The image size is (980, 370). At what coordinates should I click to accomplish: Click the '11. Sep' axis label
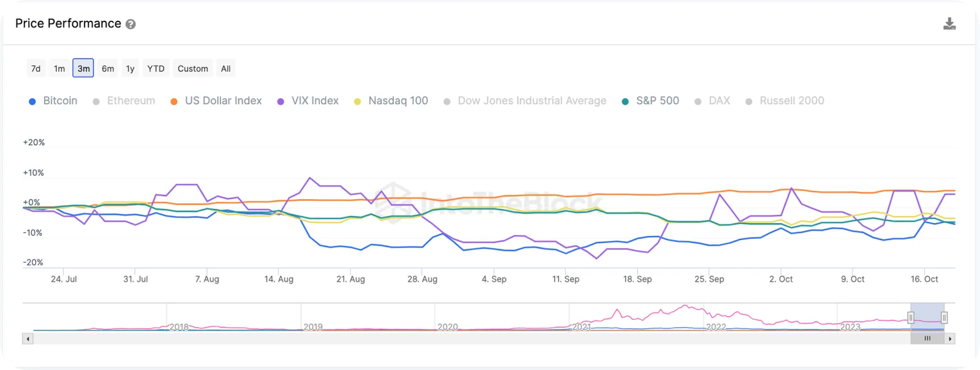click(566, 279)
